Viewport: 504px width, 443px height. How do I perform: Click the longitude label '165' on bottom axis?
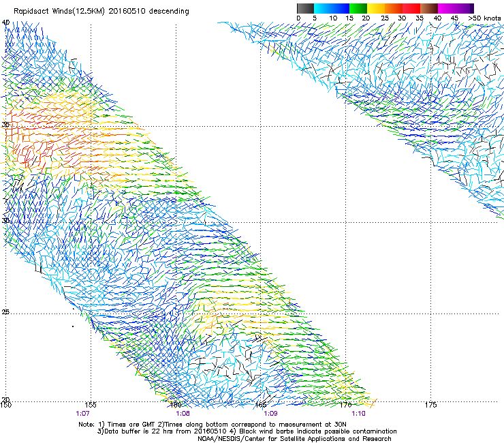pyautogui.click(x=261, y=405)
